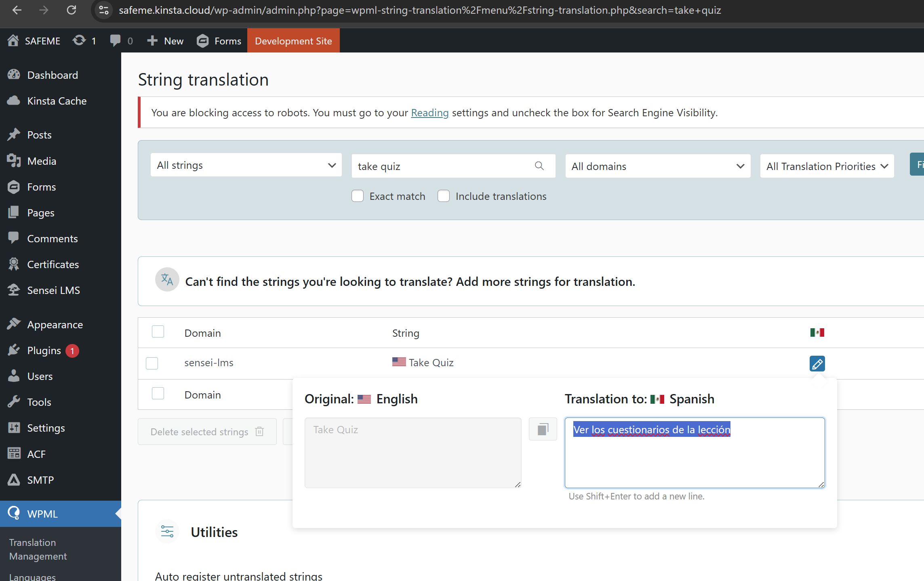Open the All strings dropdown
This screenshot has height=581, width=924.
click(x=246, y=165)
